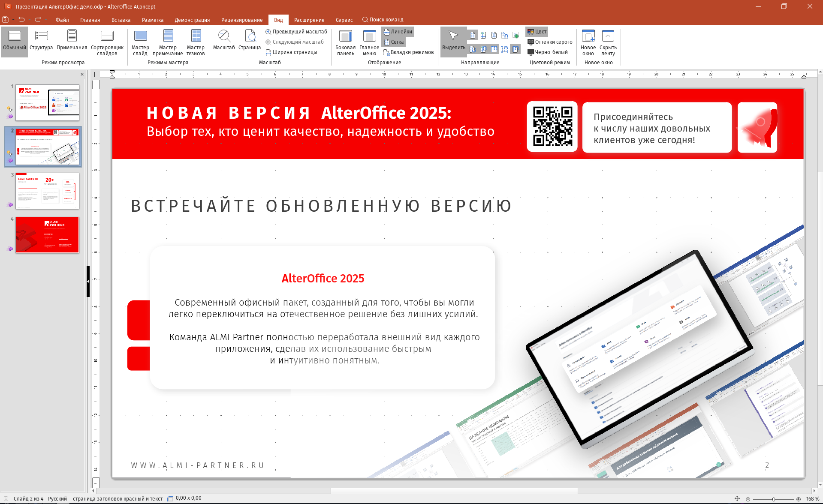This screenshot has width=823, height=504.
Task: Open the Файл menu tab
Action: 62,20
